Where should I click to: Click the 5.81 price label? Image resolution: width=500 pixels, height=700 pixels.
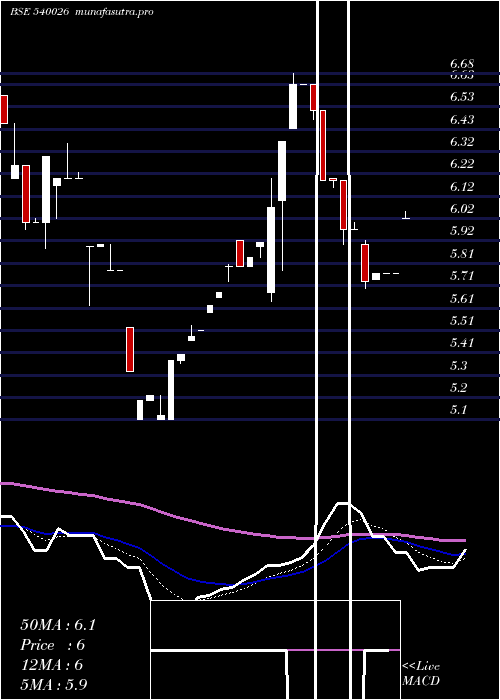[x=462, y=254]
